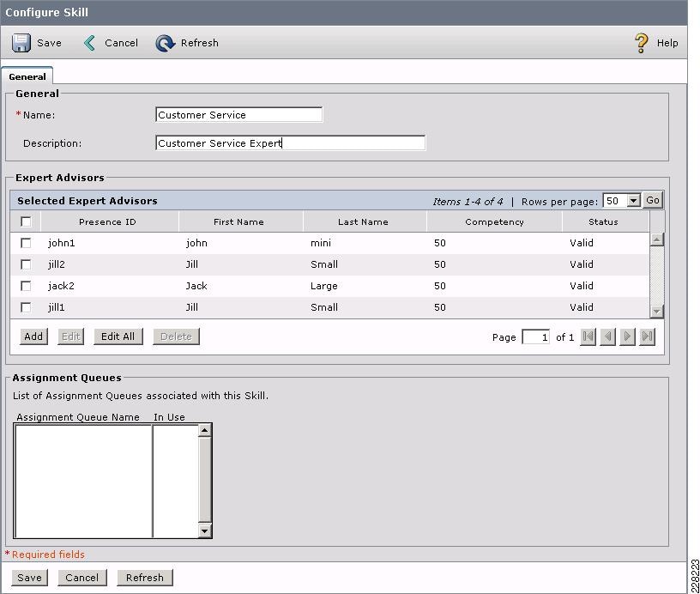Click the Save floppy disk icon
The image size is (700, 594).
point(21,43)
